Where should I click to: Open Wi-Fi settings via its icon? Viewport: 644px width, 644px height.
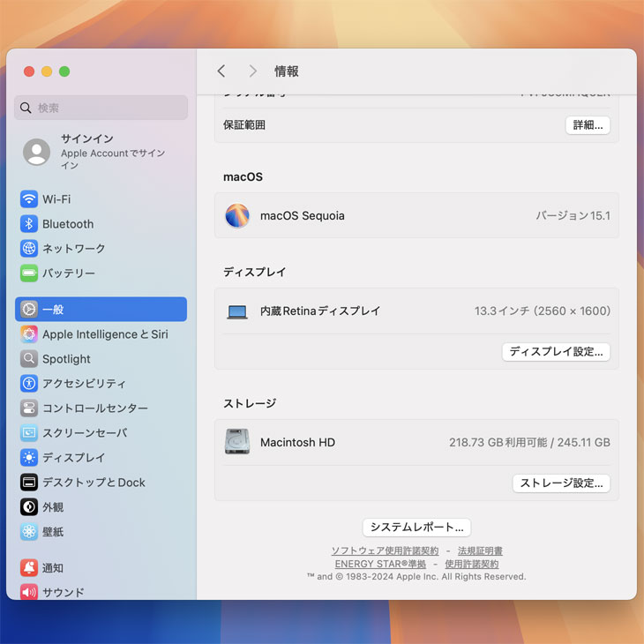pos(29,199)
